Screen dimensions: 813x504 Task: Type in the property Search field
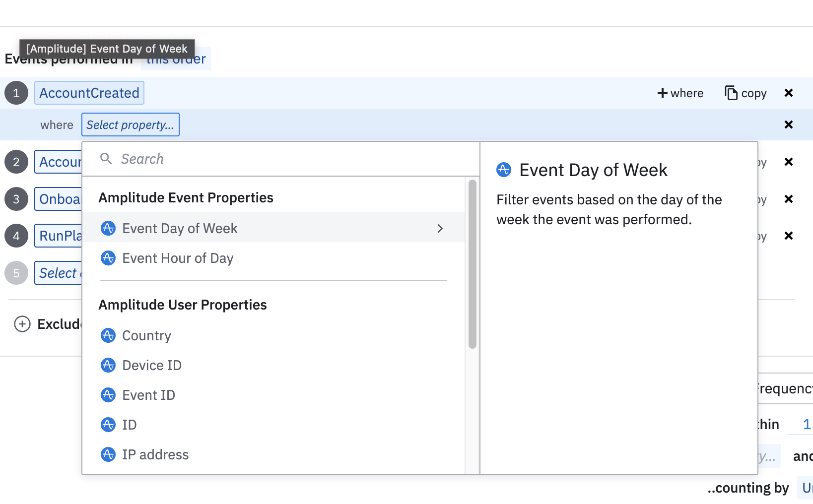(288, 159)
